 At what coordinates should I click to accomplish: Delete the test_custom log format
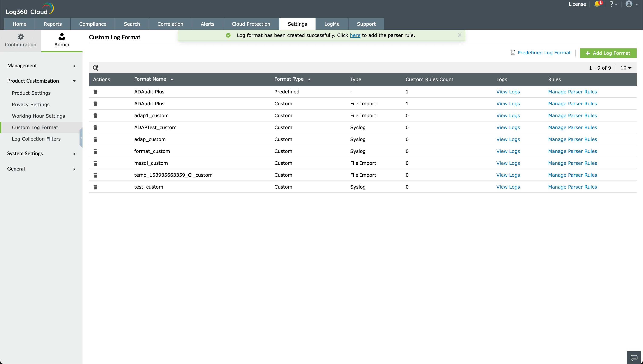pos(95,187)
